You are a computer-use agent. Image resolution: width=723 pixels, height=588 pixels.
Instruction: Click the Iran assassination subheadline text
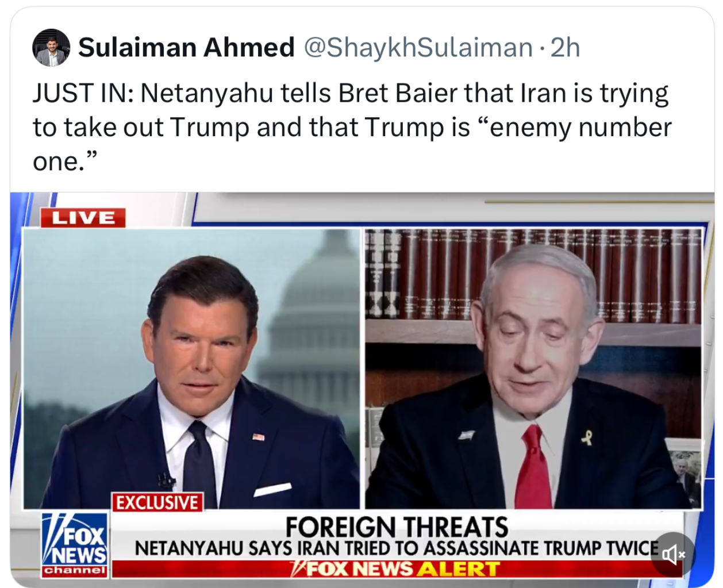coord(397,548)
